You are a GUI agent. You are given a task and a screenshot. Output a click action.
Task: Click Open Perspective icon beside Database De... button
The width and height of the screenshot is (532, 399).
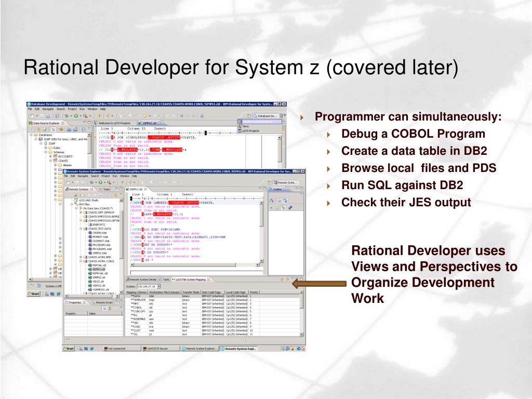pyautogui.click(x=249, y=116)
